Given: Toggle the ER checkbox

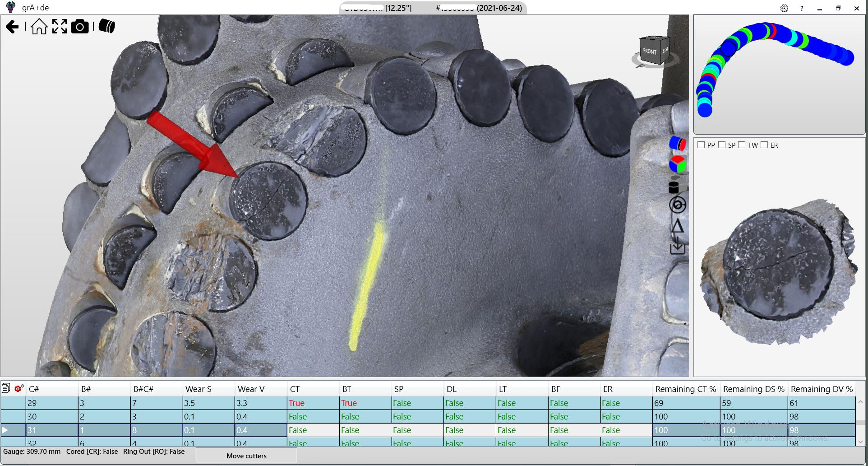Looking at the screenshot, I should [764, 145].
